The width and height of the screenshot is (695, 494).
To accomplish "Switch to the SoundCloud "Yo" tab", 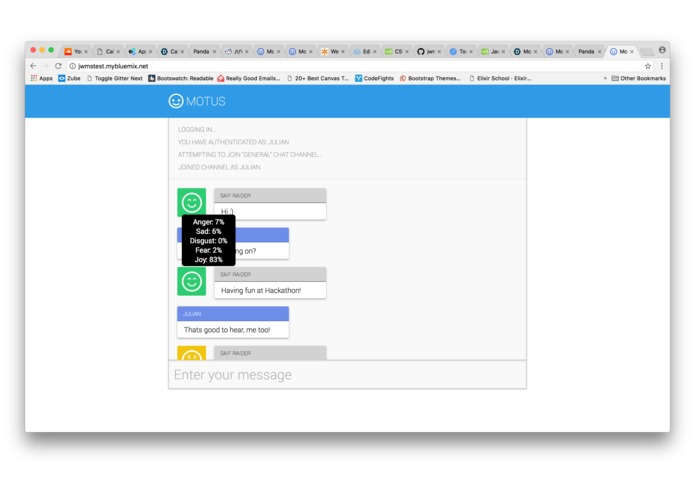I will pos(74,51).
